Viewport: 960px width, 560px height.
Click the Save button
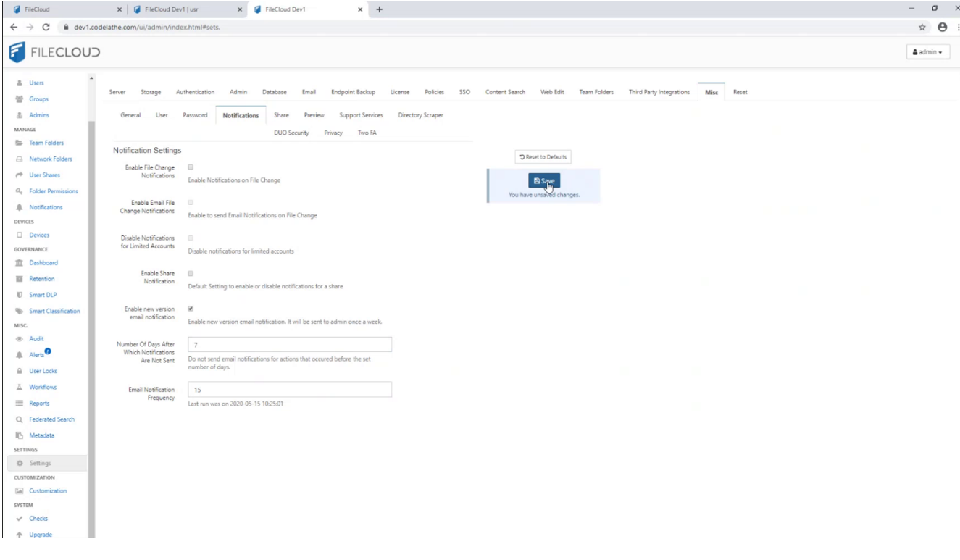coord(544,180)
